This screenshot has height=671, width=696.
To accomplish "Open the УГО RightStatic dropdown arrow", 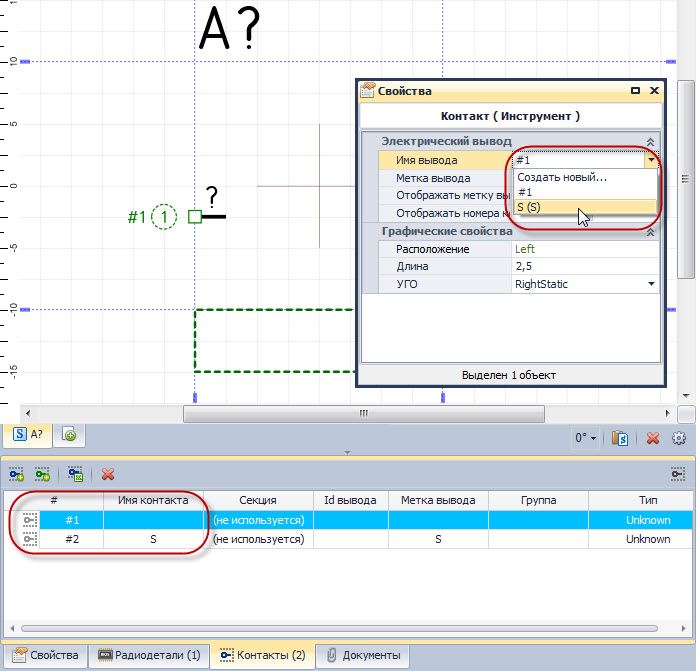I will pos(651,284).
